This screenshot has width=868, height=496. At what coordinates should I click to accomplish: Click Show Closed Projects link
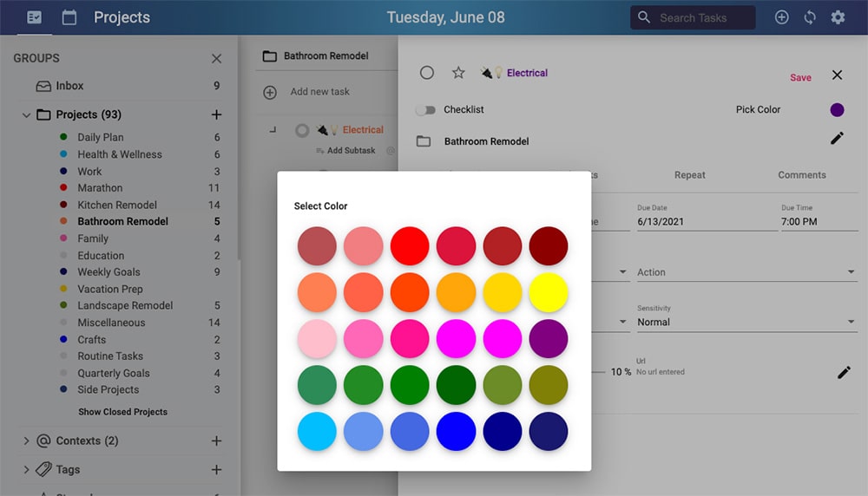pos(122,412)
